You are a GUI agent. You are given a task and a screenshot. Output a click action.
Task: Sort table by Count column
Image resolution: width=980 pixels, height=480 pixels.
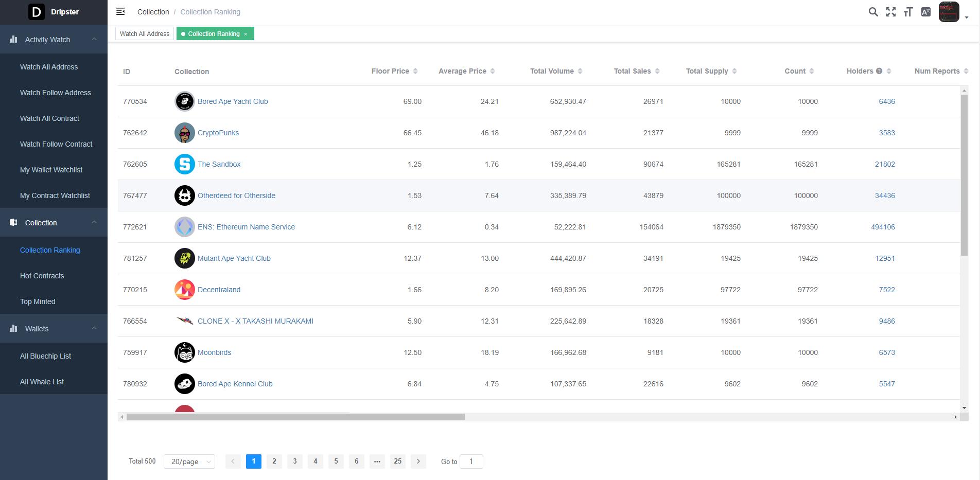812,71
